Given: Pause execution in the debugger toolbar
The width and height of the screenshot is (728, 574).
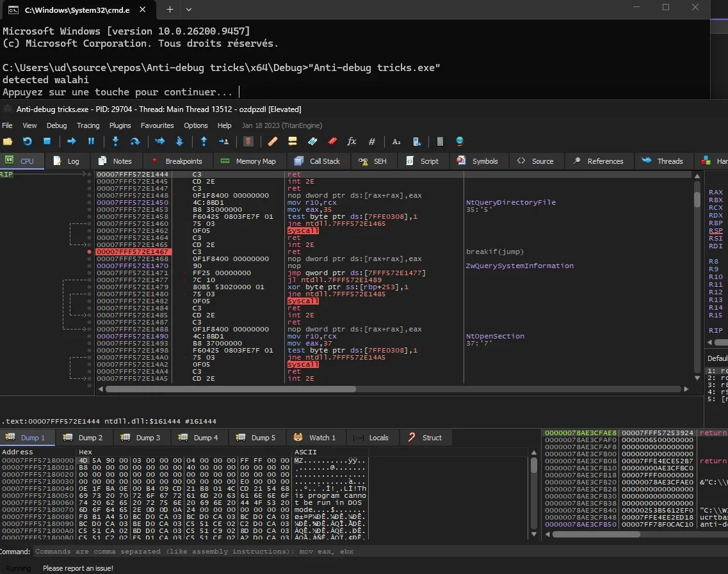Looking at the screenshot, I should pos(91,141).
